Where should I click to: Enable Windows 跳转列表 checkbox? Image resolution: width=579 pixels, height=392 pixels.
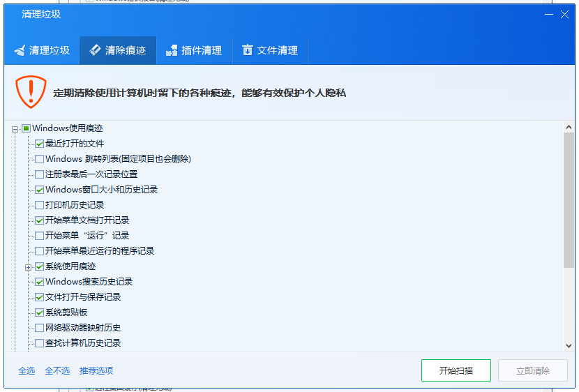click(40, 159)
